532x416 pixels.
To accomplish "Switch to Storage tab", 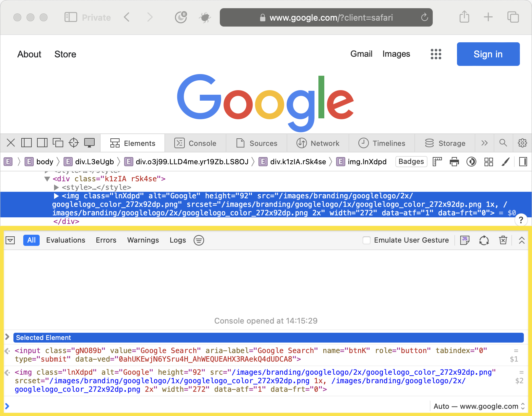I will tap(445, 143).
